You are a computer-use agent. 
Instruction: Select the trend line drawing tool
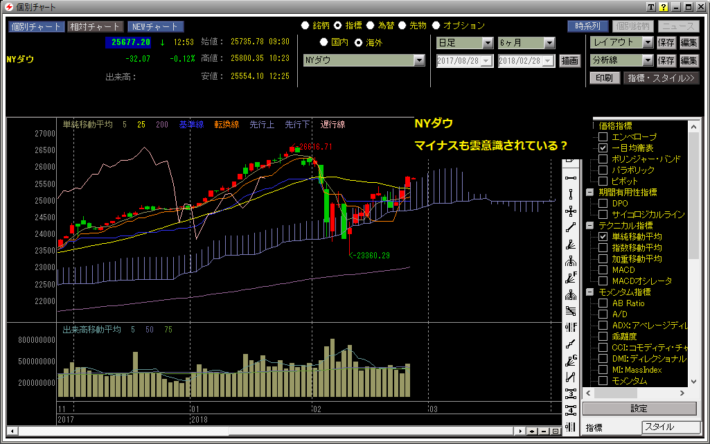(569, 227)
